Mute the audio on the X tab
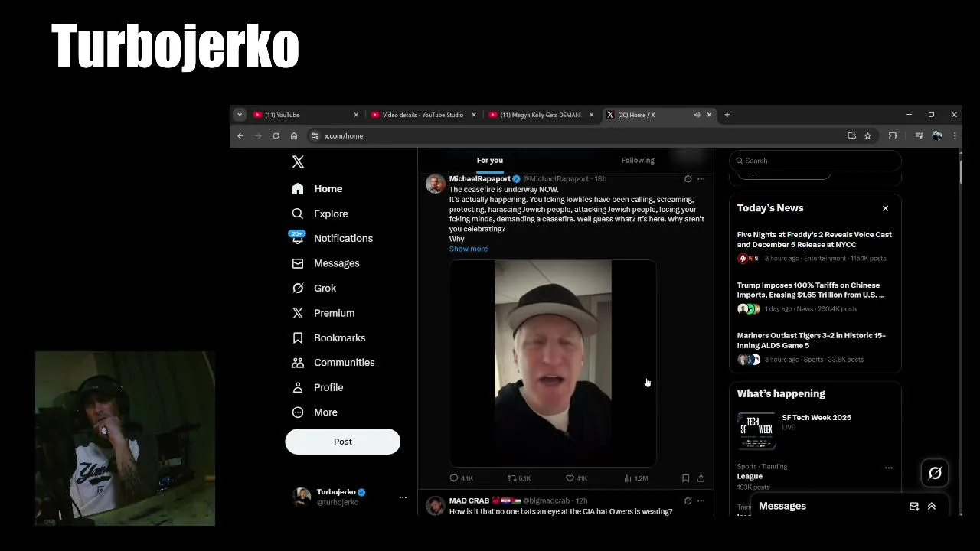Viewport: 980px width, 551px height. [697, 115]
